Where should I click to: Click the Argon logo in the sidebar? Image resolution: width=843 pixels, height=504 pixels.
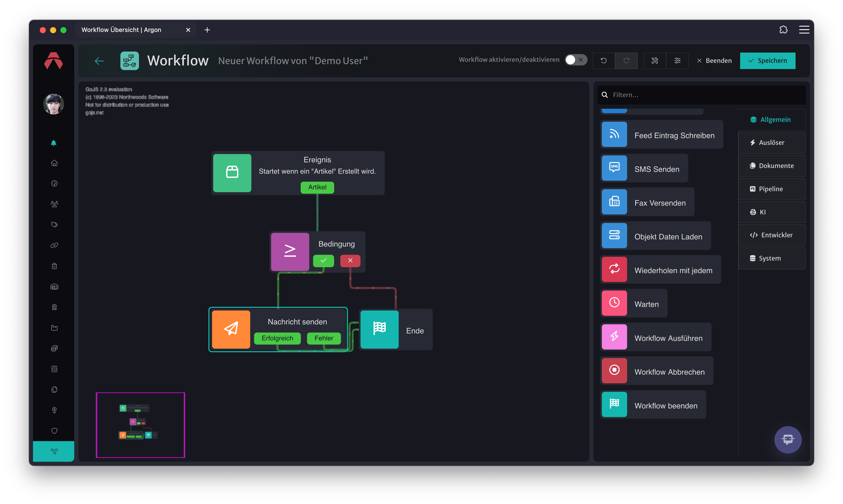tap(54, 61)
